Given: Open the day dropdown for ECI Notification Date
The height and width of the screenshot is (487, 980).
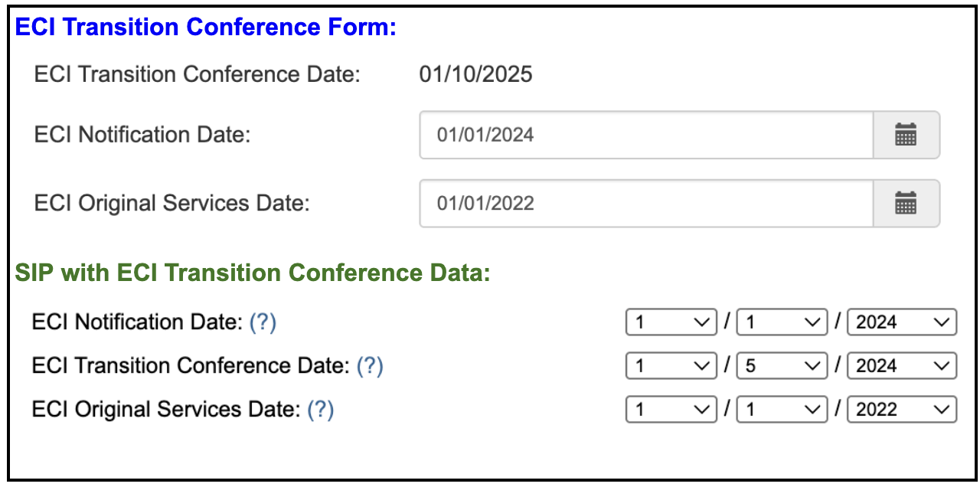Looking at the screenshot, I should 781,322.
